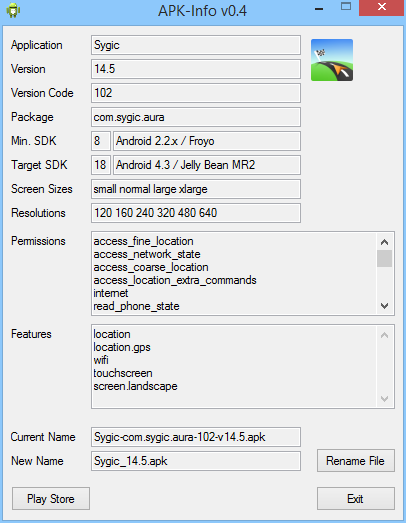Select read_phone_state permission

pos(136,306)
